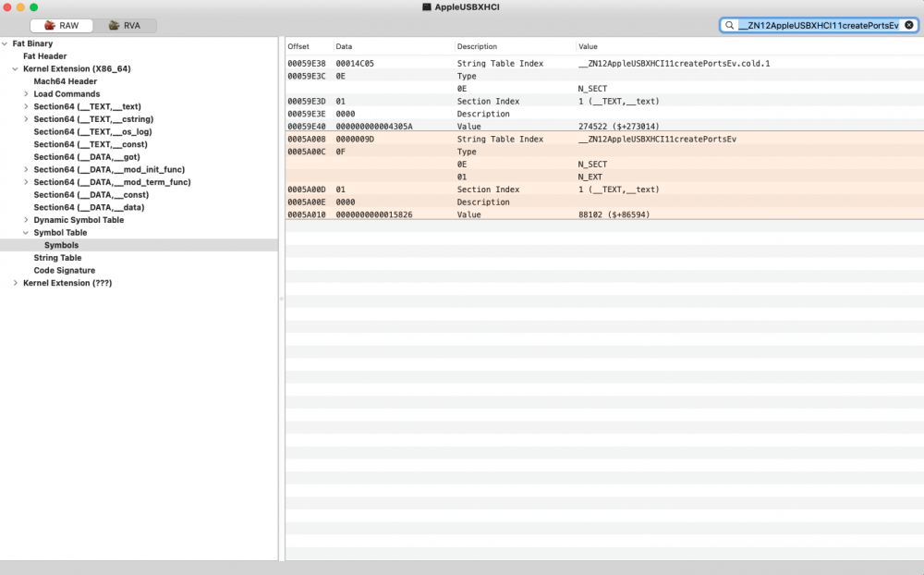
Task: Collapse Kernel Extension (X86_64) node
Action: click(16, 69)
